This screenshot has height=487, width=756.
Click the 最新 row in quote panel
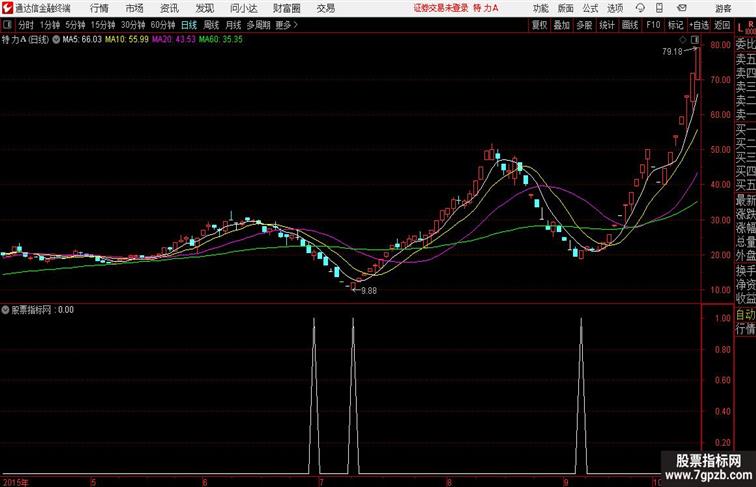745,199
